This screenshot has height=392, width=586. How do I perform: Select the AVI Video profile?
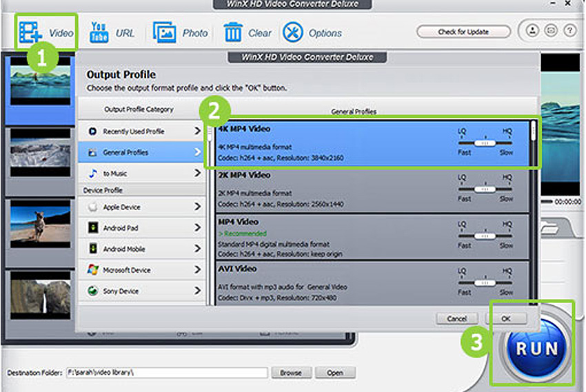(x=372, y=282)
